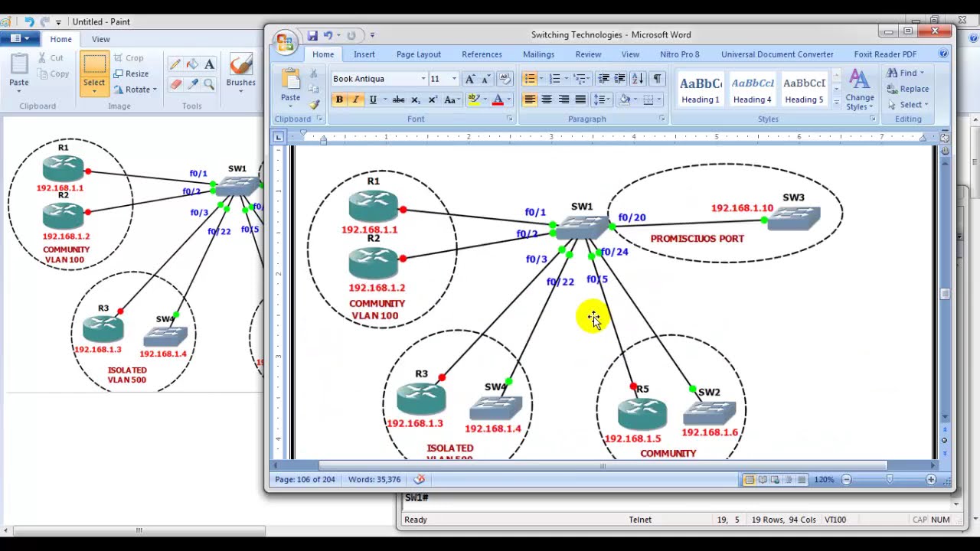
Task: Click the zoom in plus button
Action: tap(931, 479)
